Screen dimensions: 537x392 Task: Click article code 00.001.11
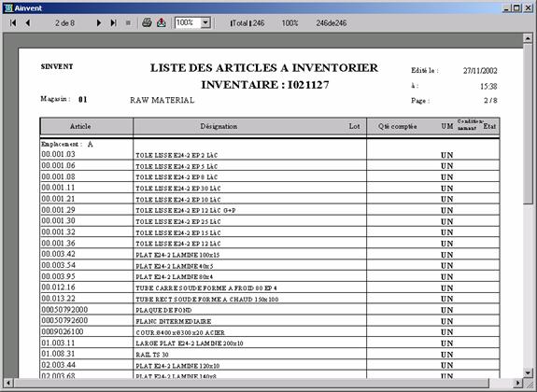pos(58,188)
